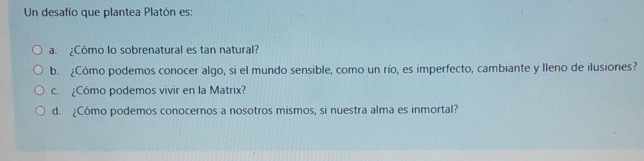
Task: Click the letter label 'd.'
Action: [x=57, y=111]
